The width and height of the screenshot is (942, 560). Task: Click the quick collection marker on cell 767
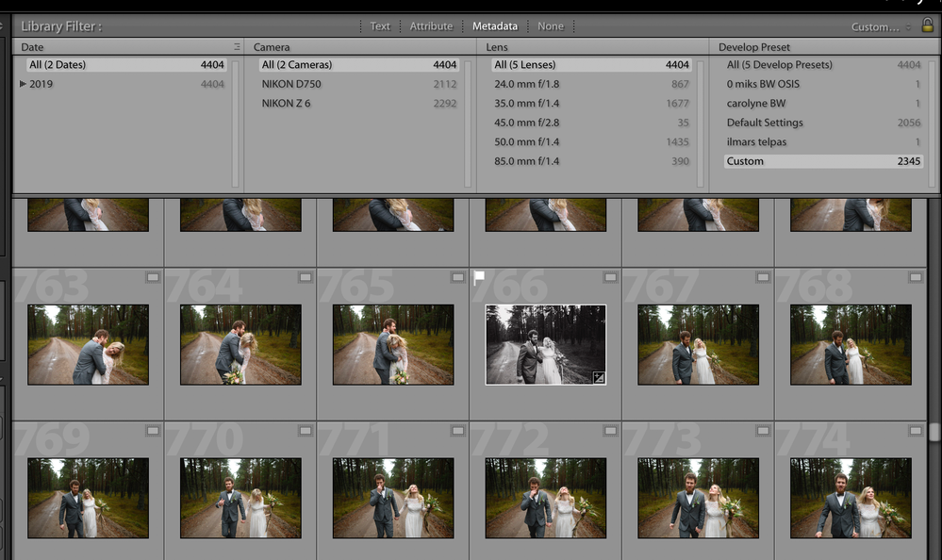[x=763, y=277]
